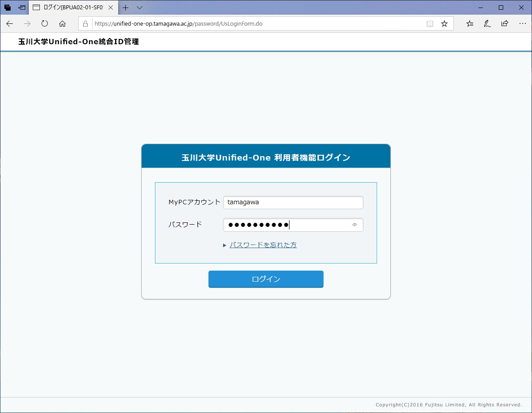Add this page to favorites
Viewport: 532px width, 413px height.
(x=444, y=23)
